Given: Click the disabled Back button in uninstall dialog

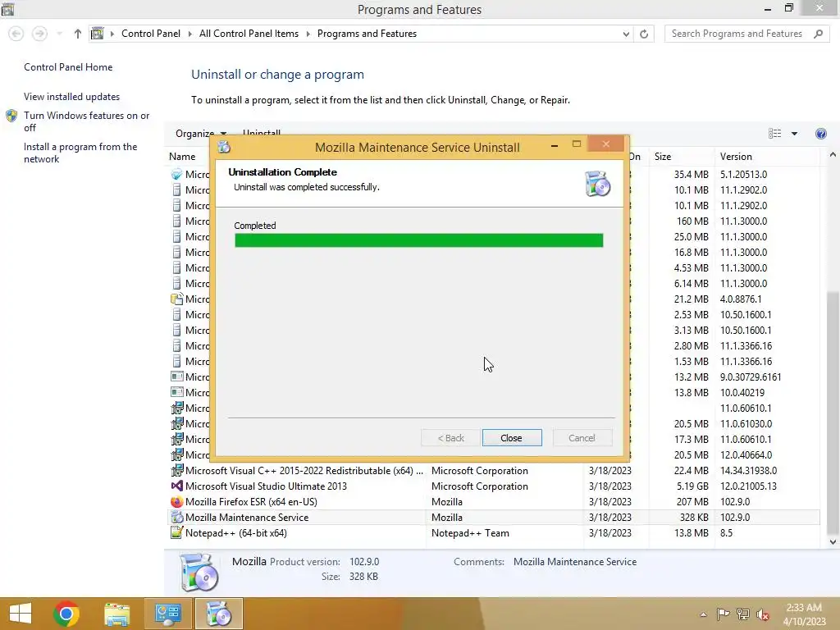Looking at the screenshot, I should [450, 438].
